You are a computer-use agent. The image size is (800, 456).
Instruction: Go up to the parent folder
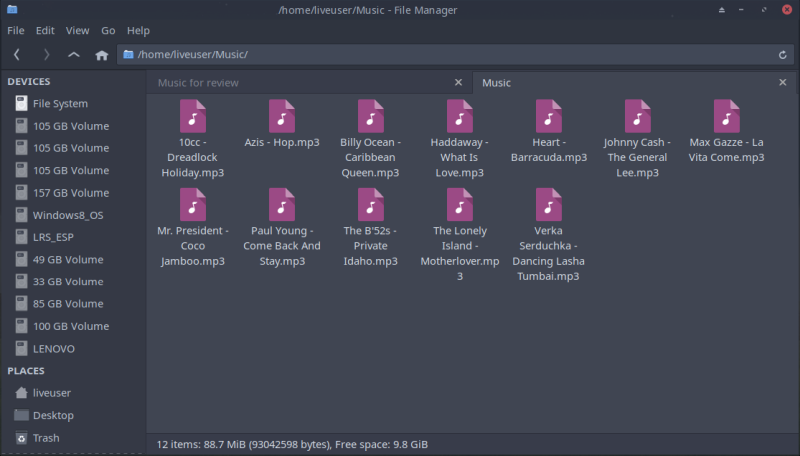click(x=74, y=55)
